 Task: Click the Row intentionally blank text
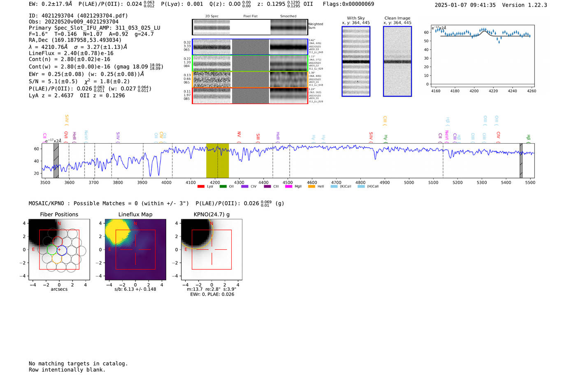point(67,370)
